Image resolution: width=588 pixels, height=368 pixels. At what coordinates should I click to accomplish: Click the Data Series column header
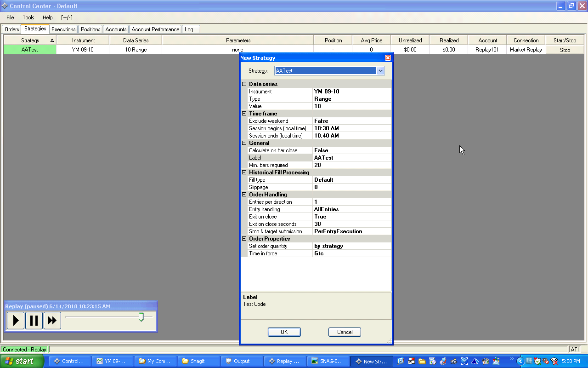click(136, 40)
